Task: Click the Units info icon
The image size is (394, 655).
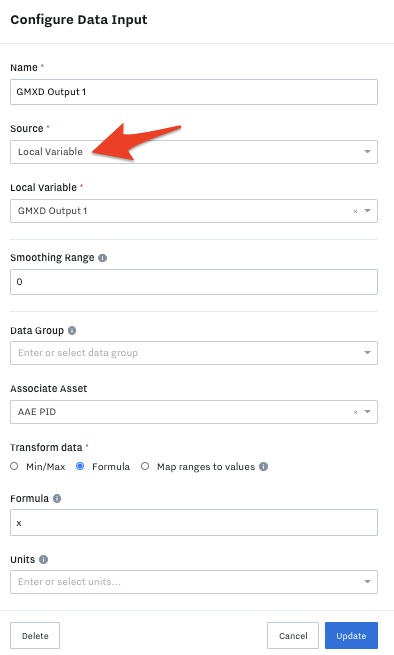Action: [43, 559]
